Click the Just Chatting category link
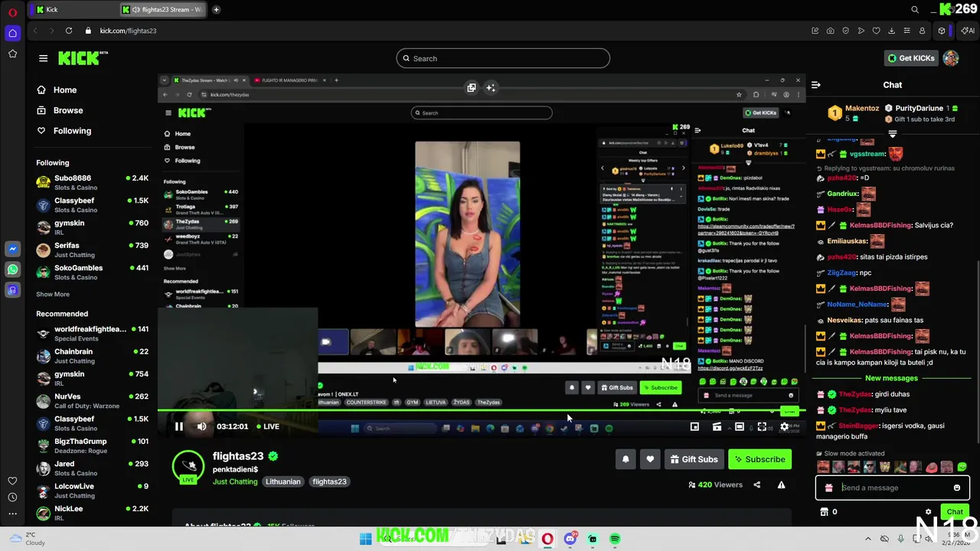The height and width of the screenshot is (551, 980). coord(235,481)
